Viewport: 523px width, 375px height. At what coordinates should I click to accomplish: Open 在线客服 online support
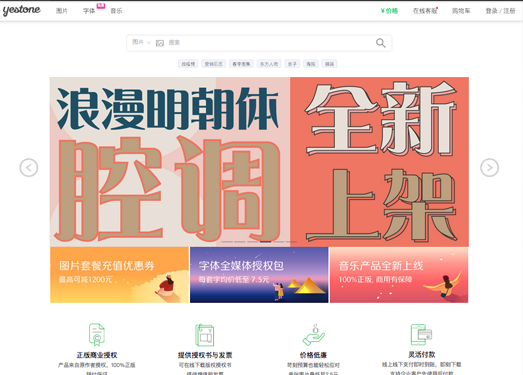425,11
